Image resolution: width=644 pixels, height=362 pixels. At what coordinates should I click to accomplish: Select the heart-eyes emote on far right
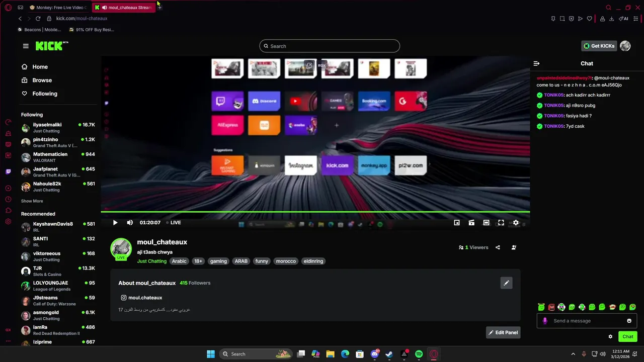(x=632, y=307)
